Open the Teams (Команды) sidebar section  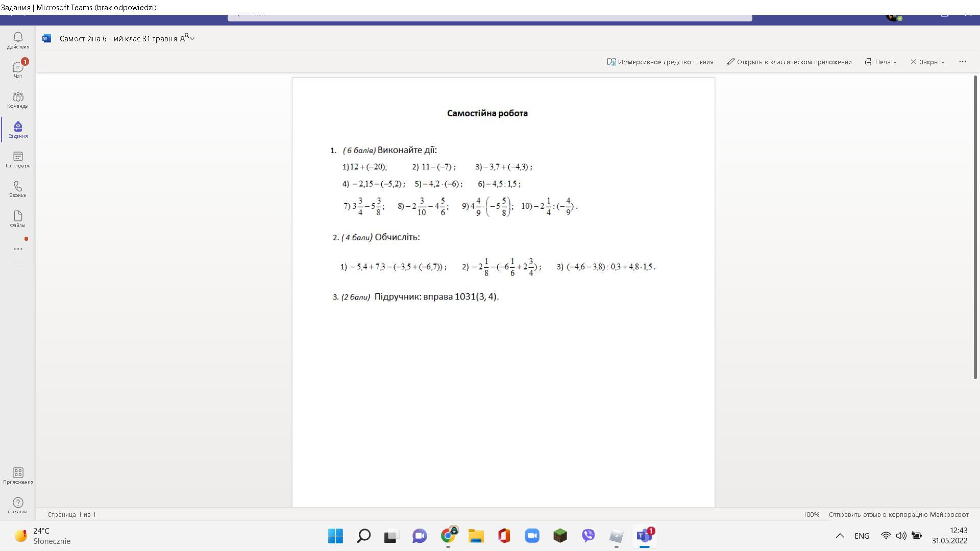click(x=18, y=99)
